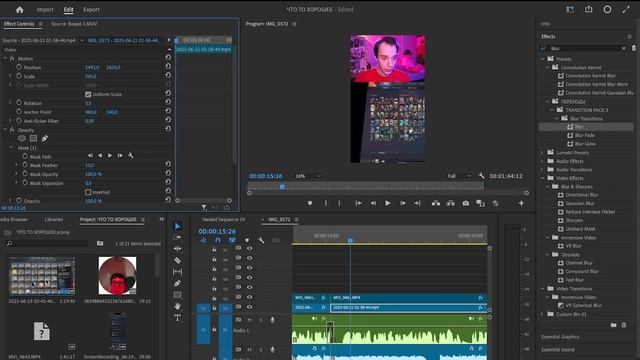Click the program monitor playhead marker
640x360 pixels.
click(282, 187)
